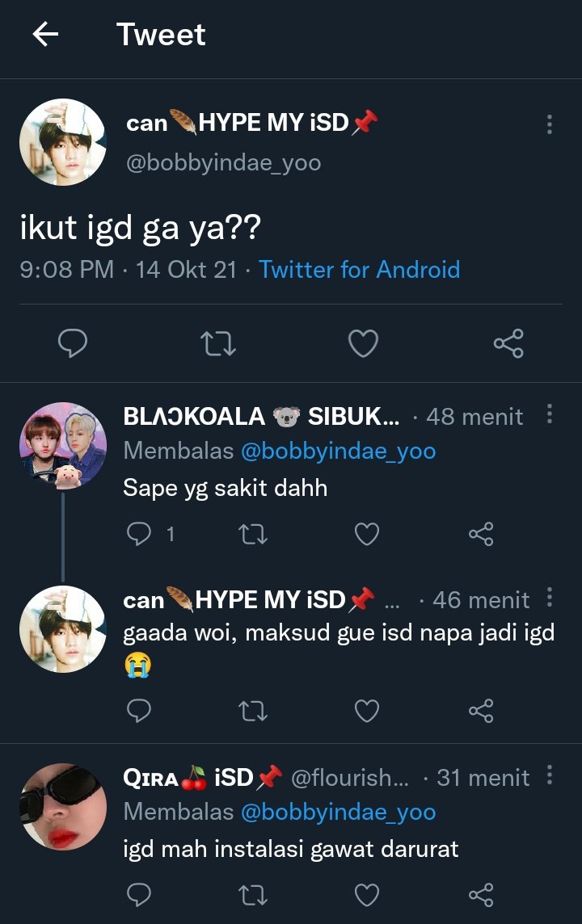Retweet the "Sape yg sakit dahh" reply

(253, 534)
